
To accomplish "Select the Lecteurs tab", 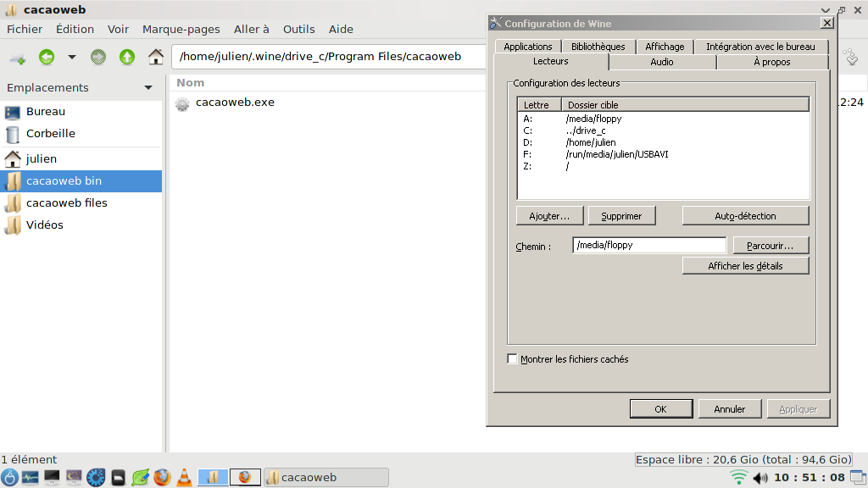I will pos(551,61).
